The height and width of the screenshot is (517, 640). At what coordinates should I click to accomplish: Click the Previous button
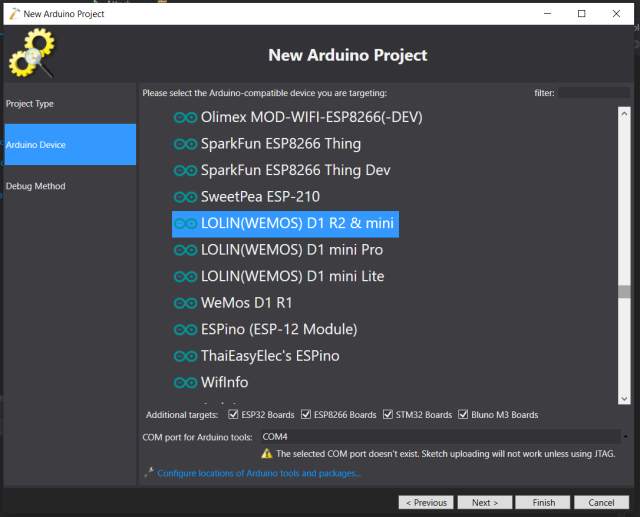point(426,502)
